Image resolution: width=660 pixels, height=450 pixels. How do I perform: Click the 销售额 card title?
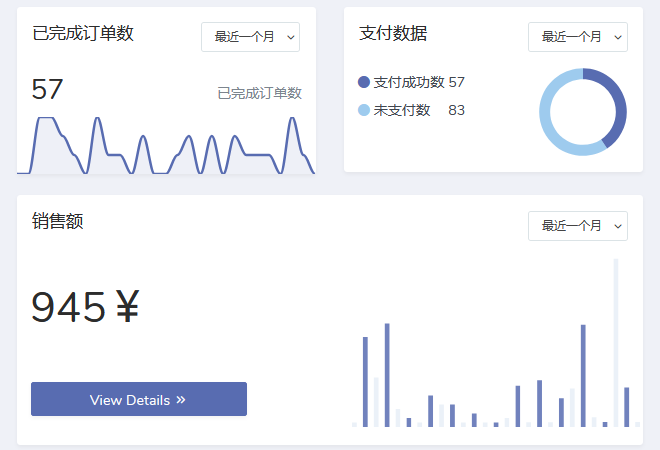58,221
